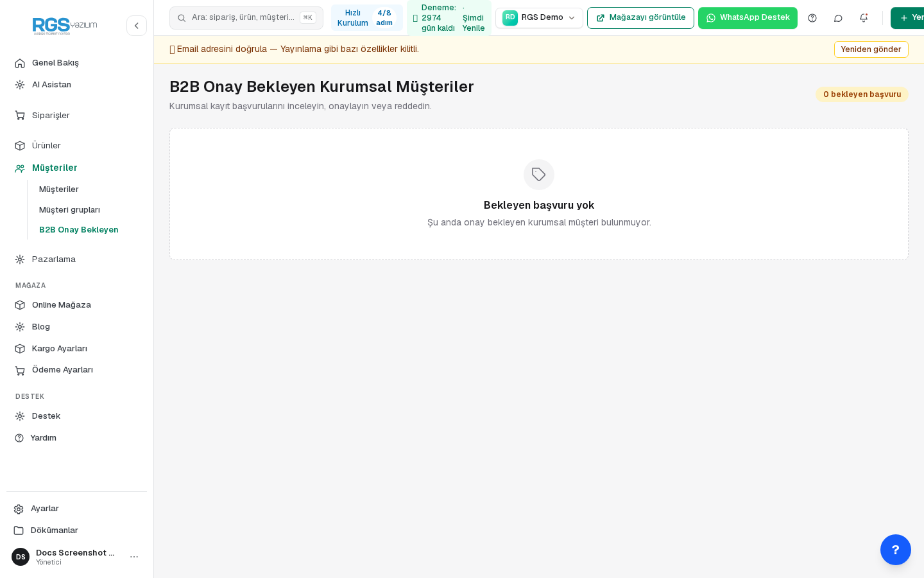924x578 pixels.
Task: Open Online Mağaza in sidebar
Action: point(77,305)
